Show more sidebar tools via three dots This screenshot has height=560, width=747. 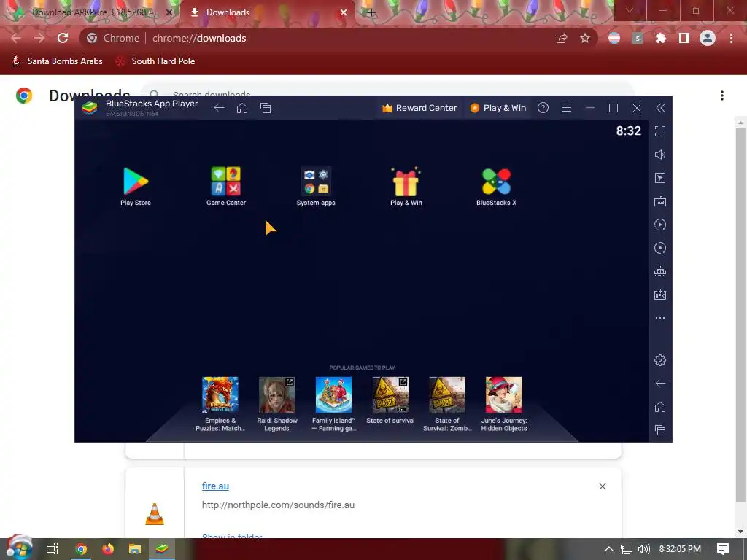click(659, 318)
